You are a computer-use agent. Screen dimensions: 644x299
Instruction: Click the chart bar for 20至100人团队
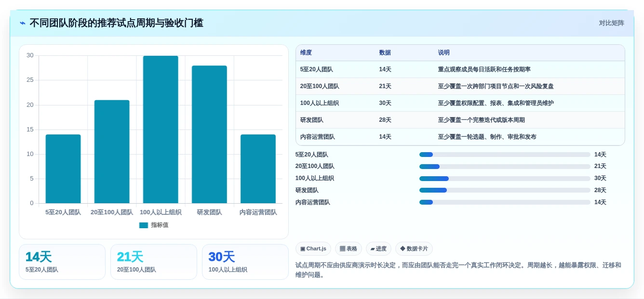click(x=112, y=152)
